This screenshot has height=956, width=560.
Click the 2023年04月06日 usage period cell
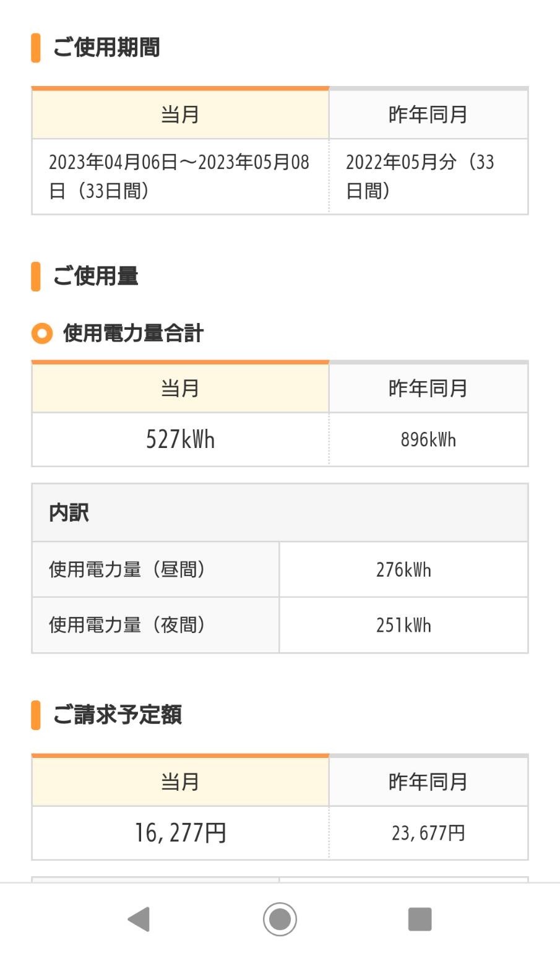(180, 176)
